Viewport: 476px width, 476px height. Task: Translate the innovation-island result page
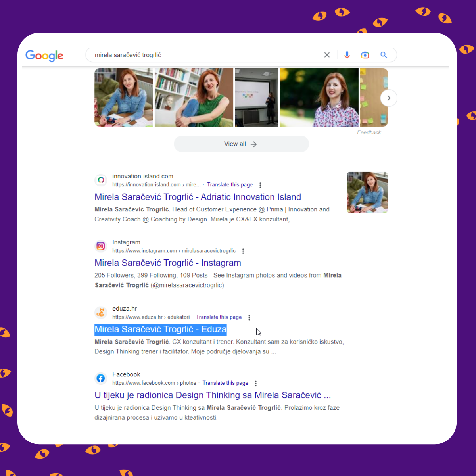tap(230, 185)
